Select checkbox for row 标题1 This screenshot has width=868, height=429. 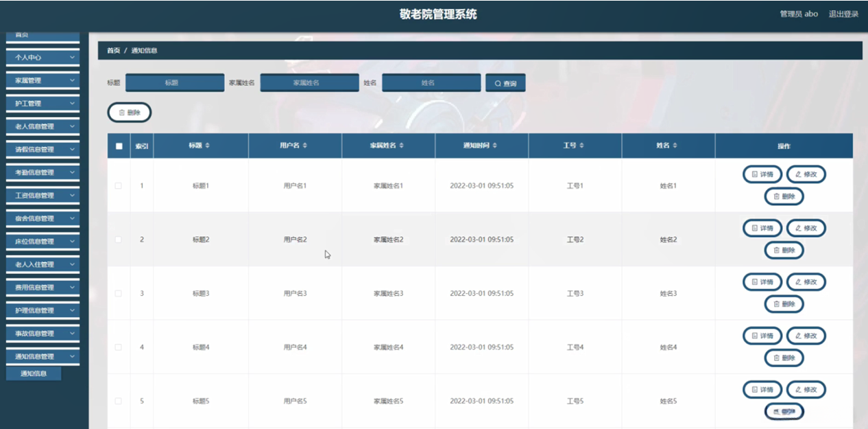click(x=119, y=186)
